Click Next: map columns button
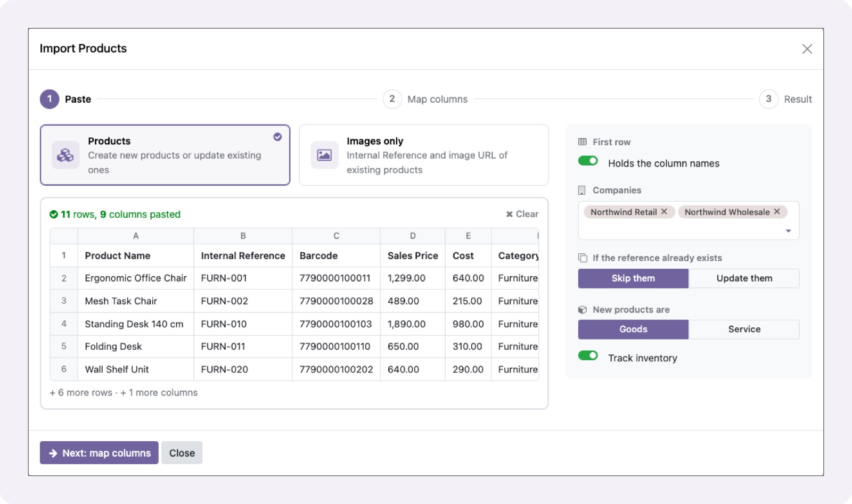The width and height of the screenshot is (852, 504). 99,453
